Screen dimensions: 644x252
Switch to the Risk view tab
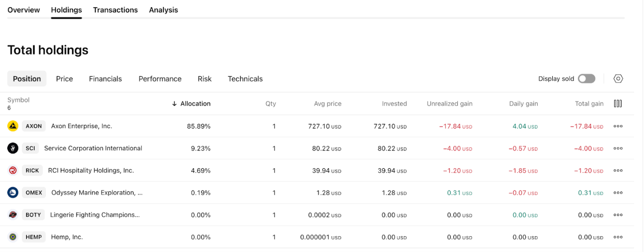[204, 78]
